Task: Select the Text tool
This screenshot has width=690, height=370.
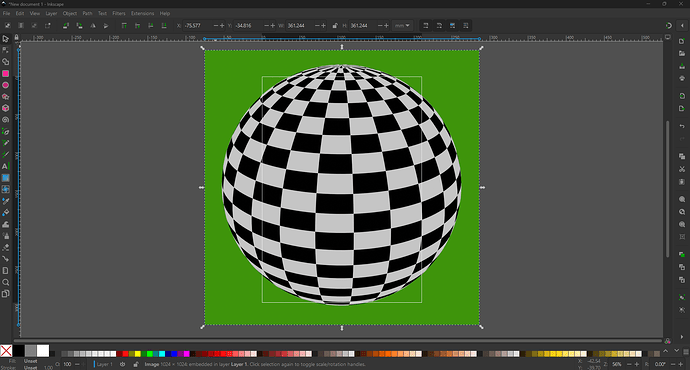Action: pos(5,166)
